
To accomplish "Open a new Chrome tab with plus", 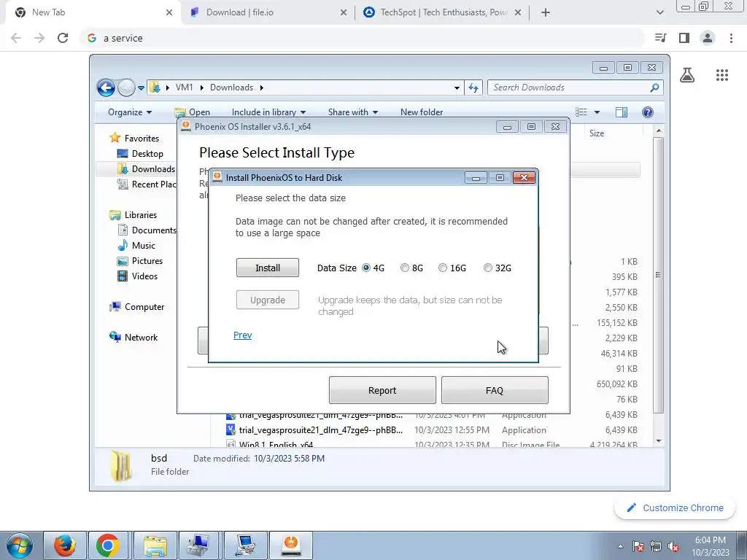I will [x=546, y=13].
